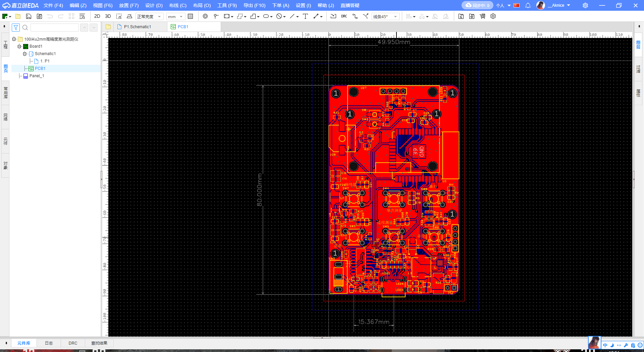Viewport: 644px width, 352px height.
Task: Open the mm units dropdown
Action: (x=175, y=16)
